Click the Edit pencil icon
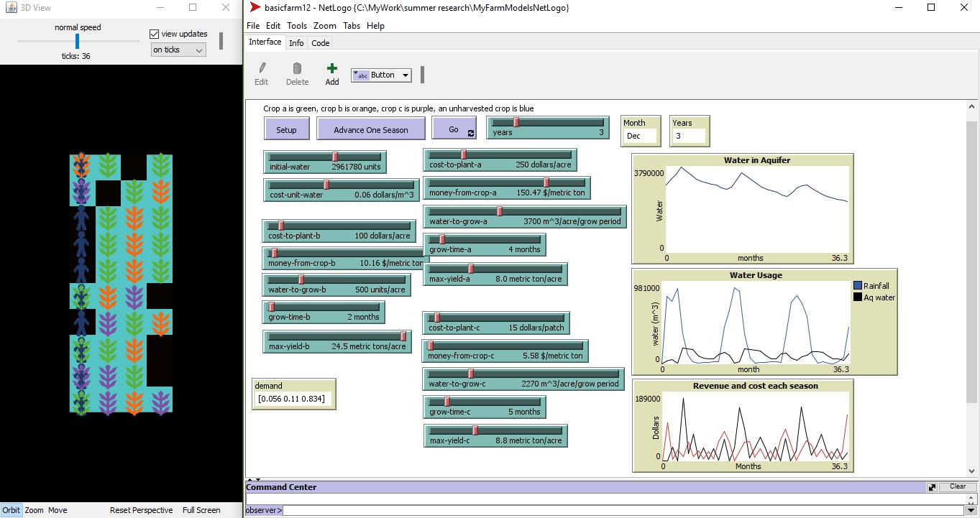Viewport: 980px width, 518px height. pyautogui.click(x=262, y=69)
